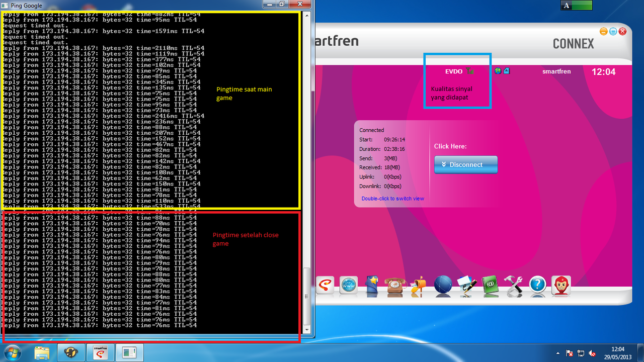The width and height of the screenshot is (644, 362).
Task: Click the language bar 'A' indicator
Action: [566, 6]
